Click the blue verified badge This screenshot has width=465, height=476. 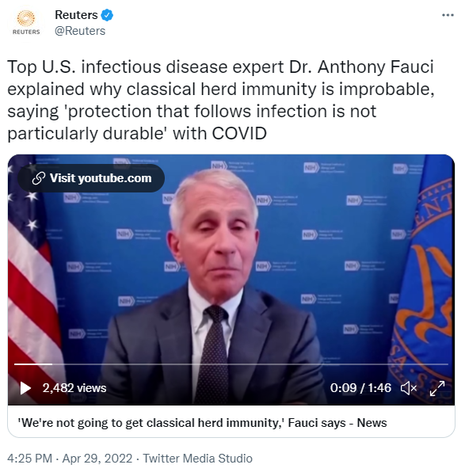(x=107, y=15)
